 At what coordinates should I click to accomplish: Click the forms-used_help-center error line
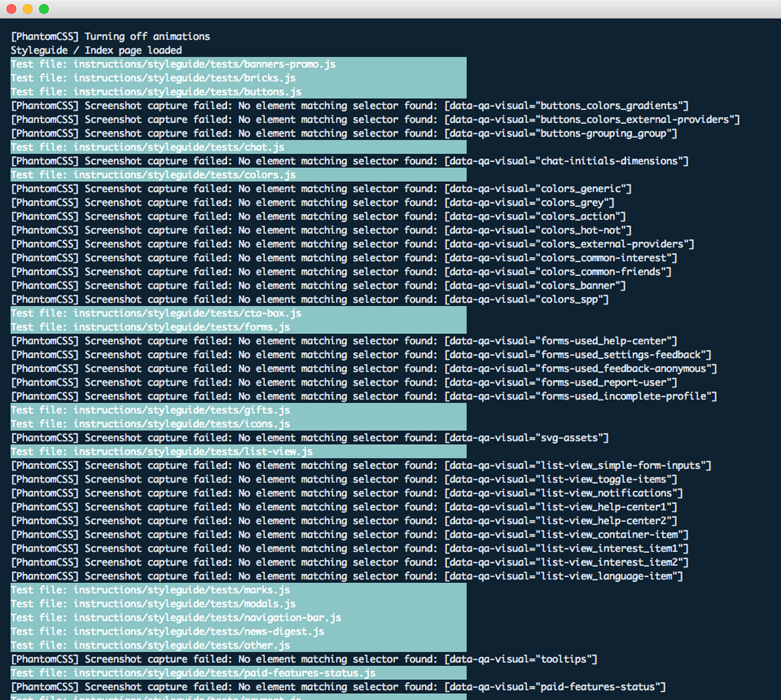click(x=344, y=341)
